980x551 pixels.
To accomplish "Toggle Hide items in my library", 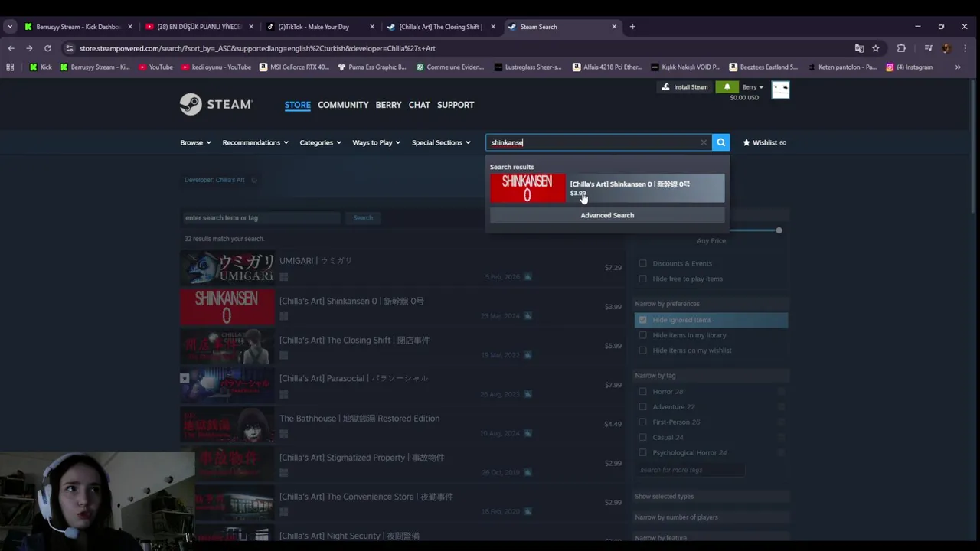I will click(x=642, y=335).
